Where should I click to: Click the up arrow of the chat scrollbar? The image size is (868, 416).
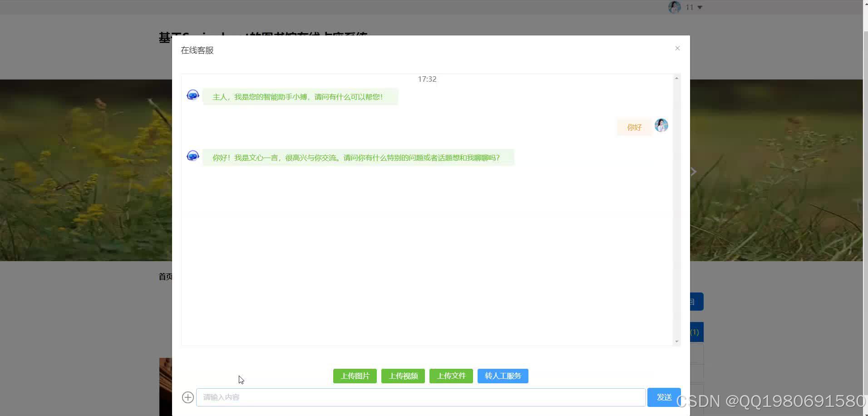[676, 78]
